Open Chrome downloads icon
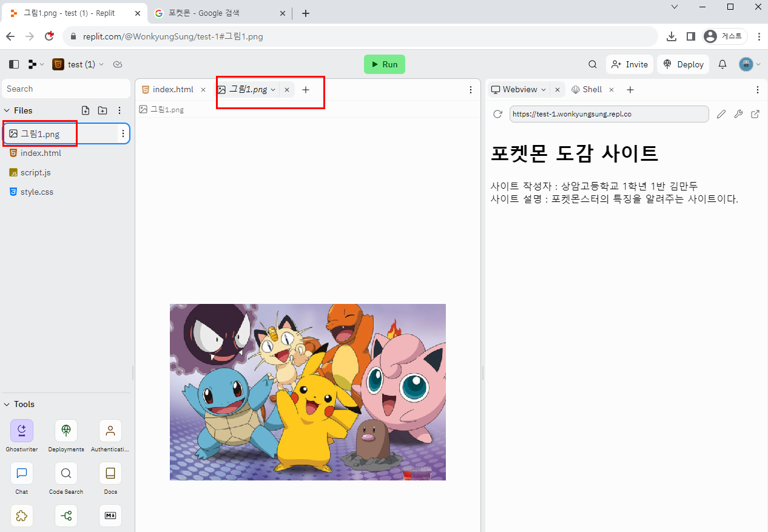Image resolution: width=768 pixels, height=532 pixels. tap(672, 36)
